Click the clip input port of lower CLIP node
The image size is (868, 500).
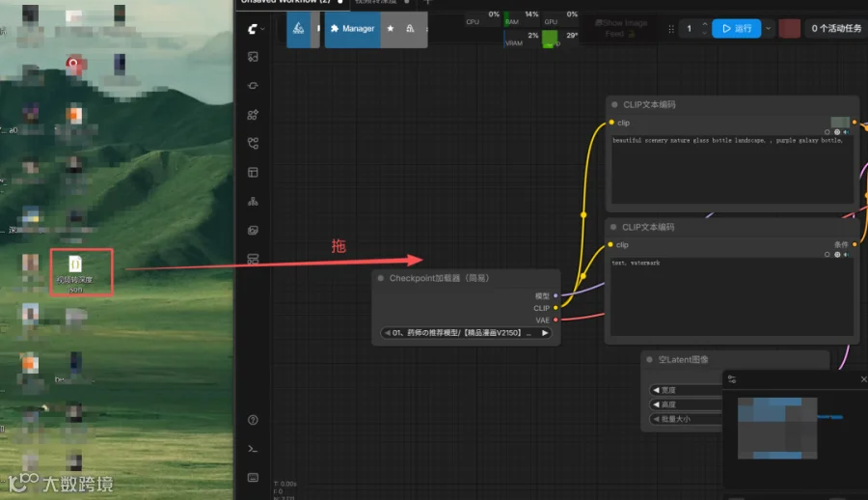(610, 244)
